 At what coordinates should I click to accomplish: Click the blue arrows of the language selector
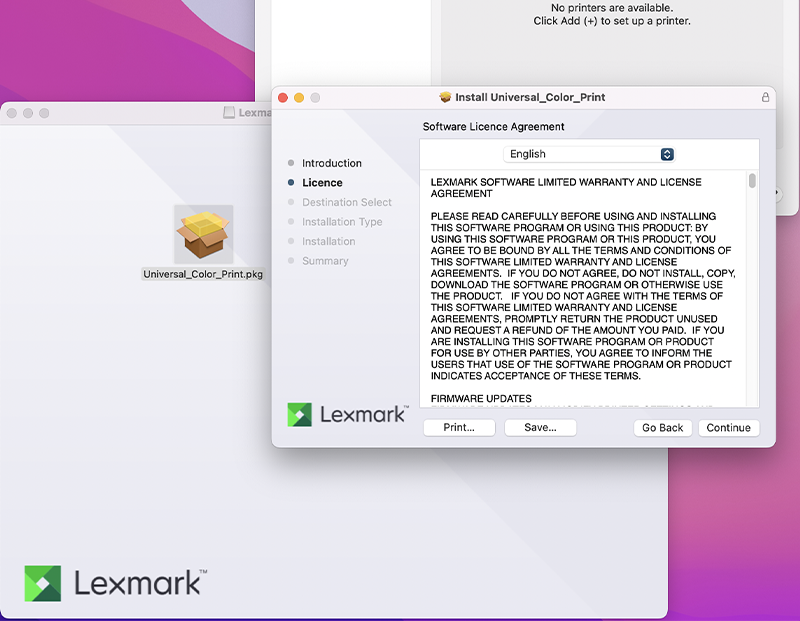pyautogui.click(x=667, y=154)
